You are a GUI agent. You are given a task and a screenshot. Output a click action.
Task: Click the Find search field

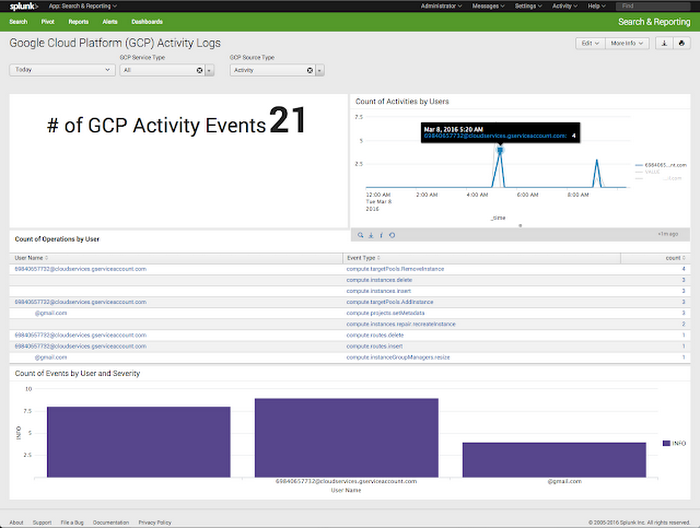click(653, 6)
